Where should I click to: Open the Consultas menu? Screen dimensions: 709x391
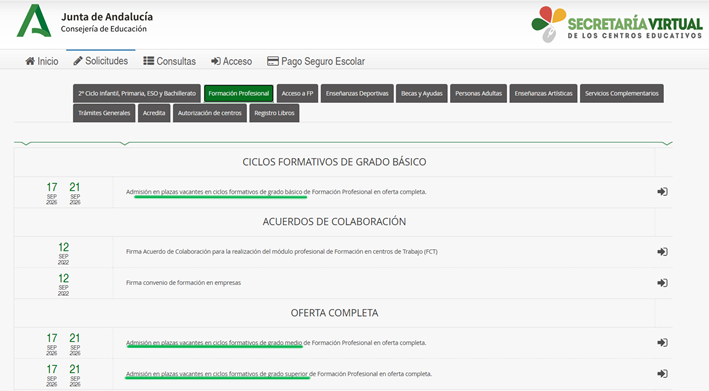[170, 61]
